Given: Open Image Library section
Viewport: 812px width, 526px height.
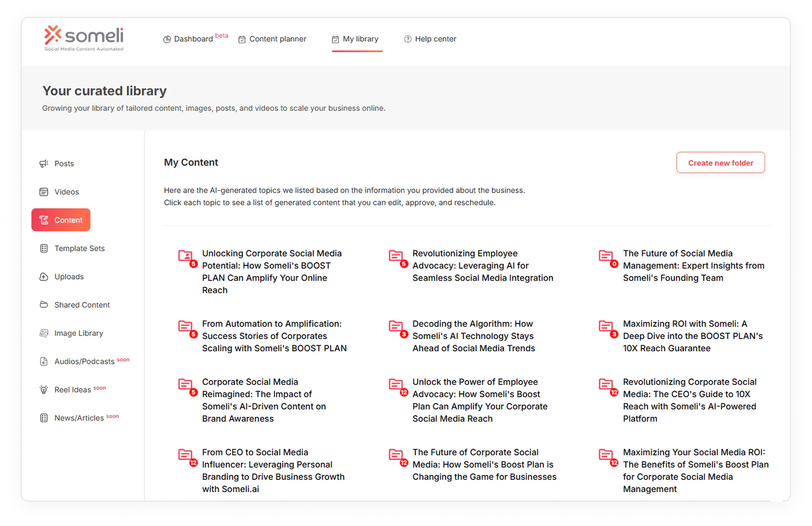Looking at the screenshot, I should point(71,333).
